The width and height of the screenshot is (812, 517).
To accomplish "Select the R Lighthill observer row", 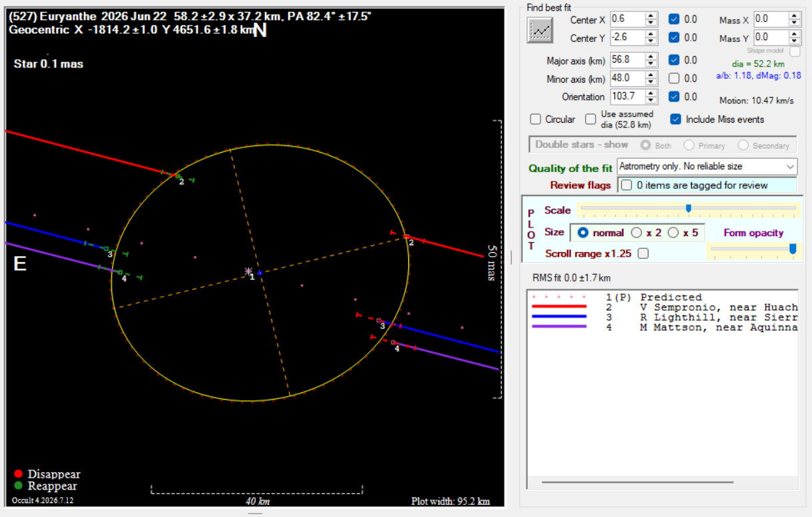I will pyautogui.click(x=662, y=318).
